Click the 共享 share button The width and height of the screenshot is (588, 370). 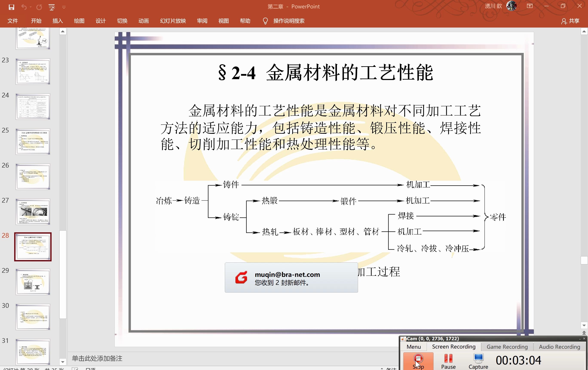[x=570, y=21]
